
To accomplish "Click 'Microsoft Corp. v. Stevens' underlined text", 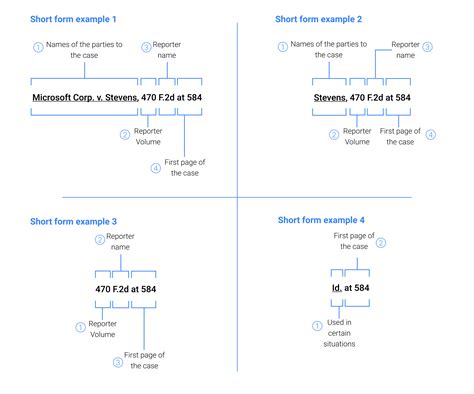I will pos(85,98).
